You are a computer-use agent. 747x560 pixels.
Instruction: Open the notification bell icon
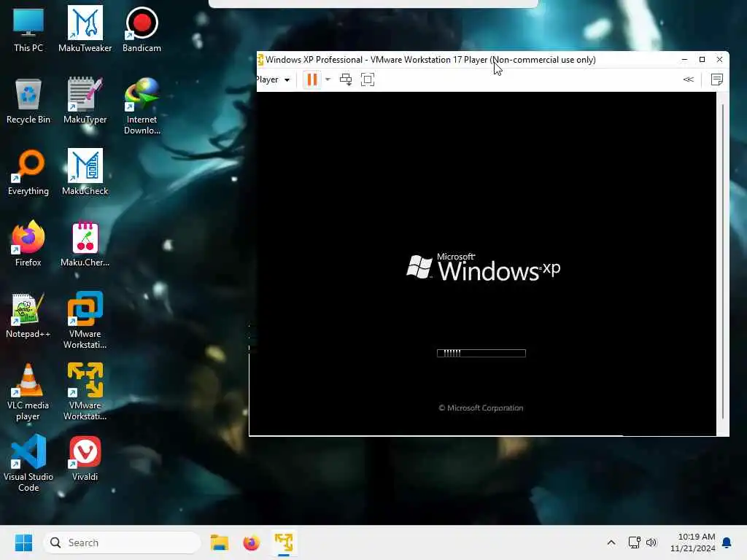pos(727,542)
